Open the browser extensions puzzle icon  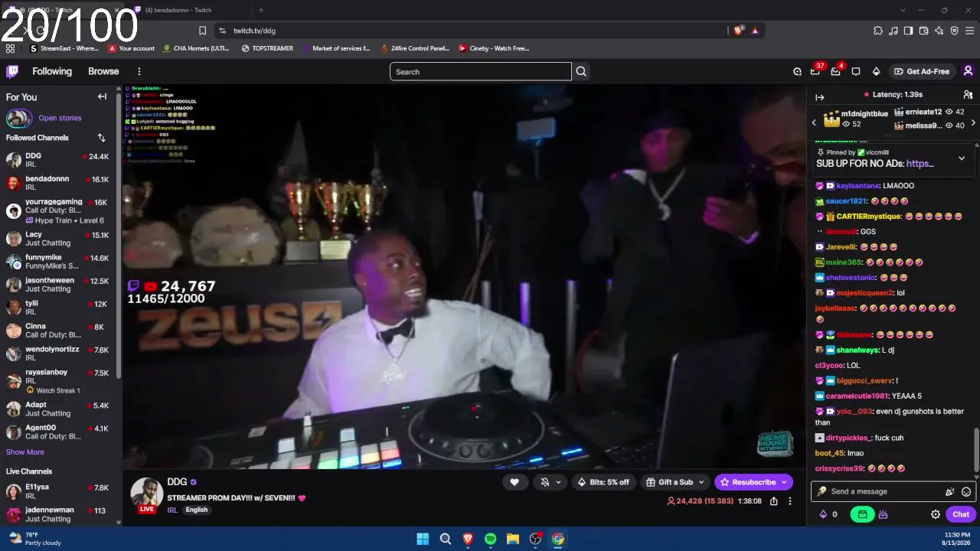click(x=878, y=31)
